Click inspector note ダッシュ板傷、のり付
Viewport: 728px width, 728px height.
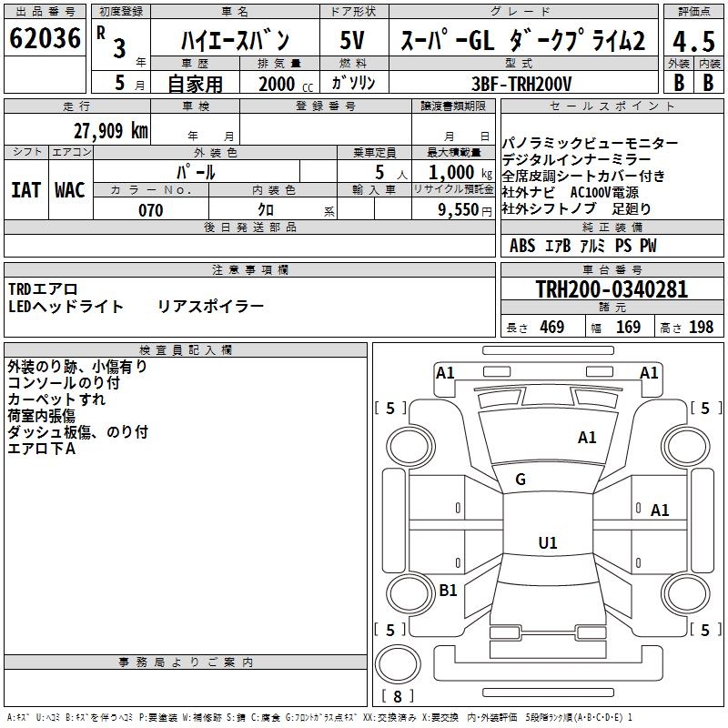(77, 431)
